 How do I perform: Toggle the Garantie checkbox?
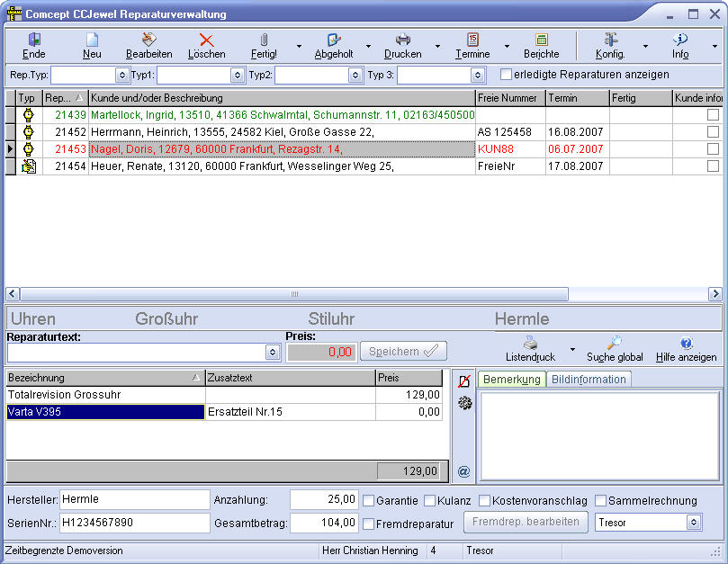coord(368,501)
